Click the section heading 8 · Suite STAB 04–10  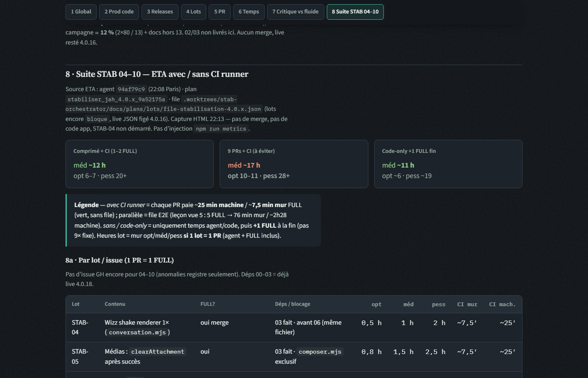(x=157, y=74)
